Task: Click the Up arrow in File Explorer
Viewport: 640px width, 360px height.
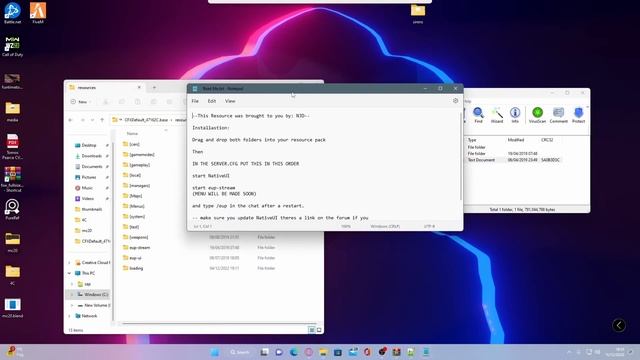Action: click(102, 120)
